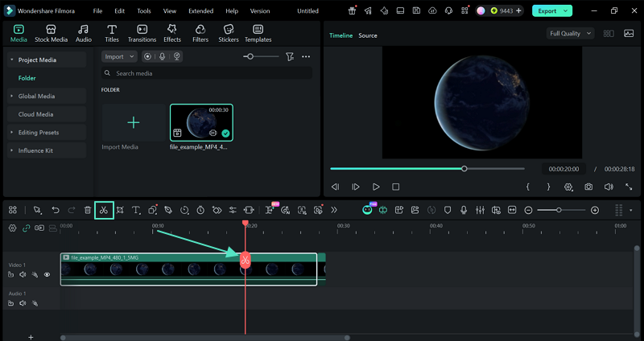Open the Tools menu
This screenshot has width=644, height=341.
tap(144, 11)
